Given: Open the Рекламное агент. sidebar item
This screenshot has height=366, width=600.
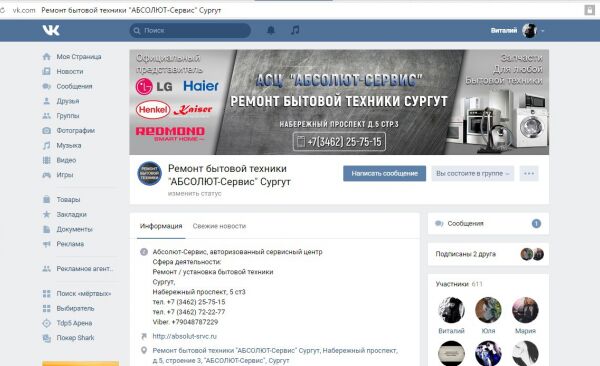Looking at the screenshot, I should 78,269.
